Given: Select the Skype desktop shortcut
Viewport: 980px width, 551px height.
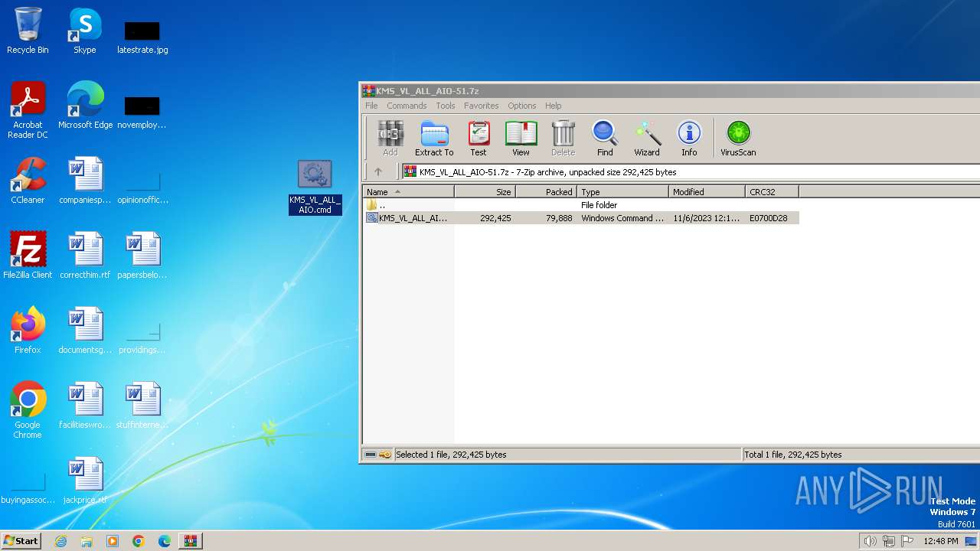Looking at the screenshot, I should click(85, 31).
